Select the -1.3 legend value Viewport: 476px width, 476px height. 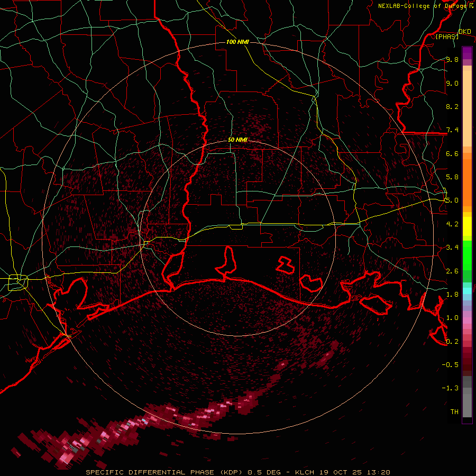coord(450,388)
